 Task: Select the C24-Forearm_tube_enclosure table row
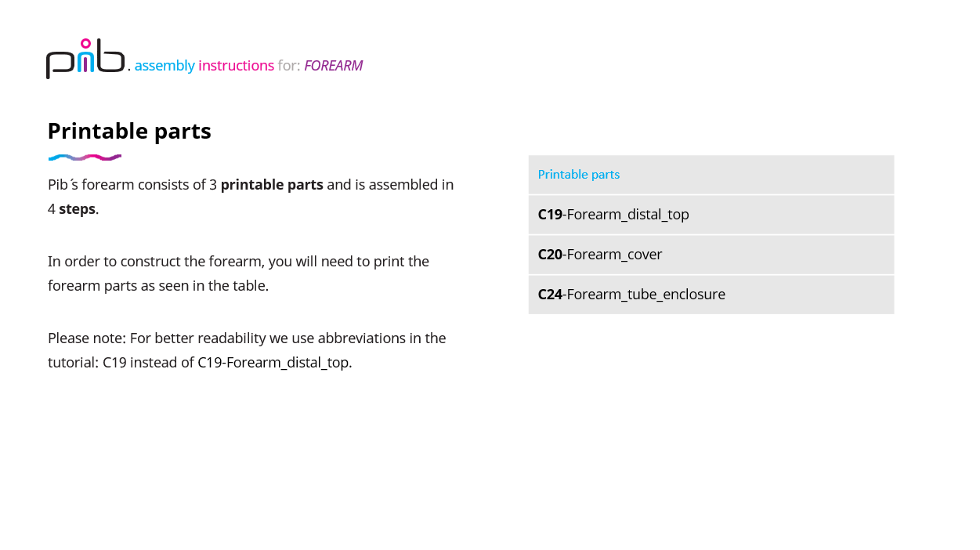point(711,295)
